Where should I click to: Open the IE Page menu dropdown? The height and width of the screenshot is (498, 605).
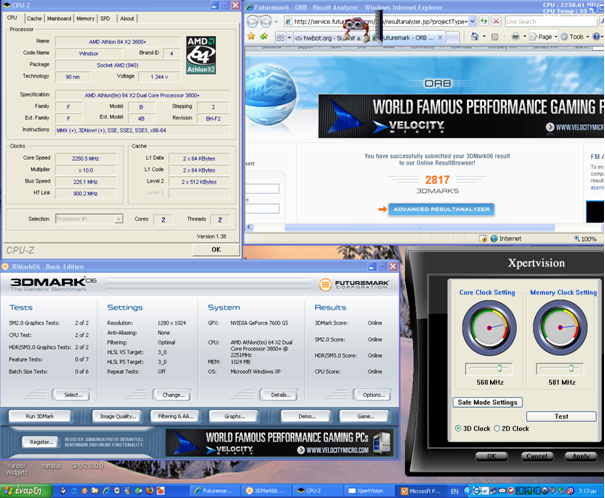[544, 37]
